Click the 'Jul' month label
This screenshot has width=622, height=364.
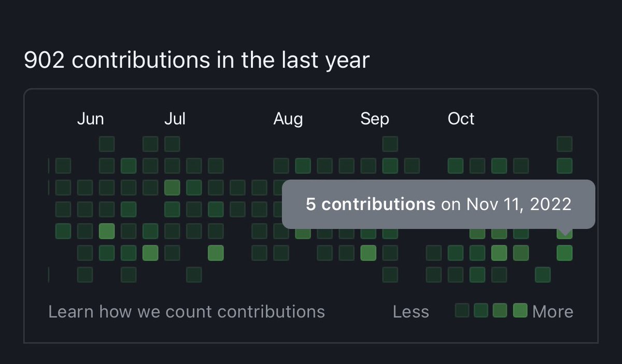point(175,119)
